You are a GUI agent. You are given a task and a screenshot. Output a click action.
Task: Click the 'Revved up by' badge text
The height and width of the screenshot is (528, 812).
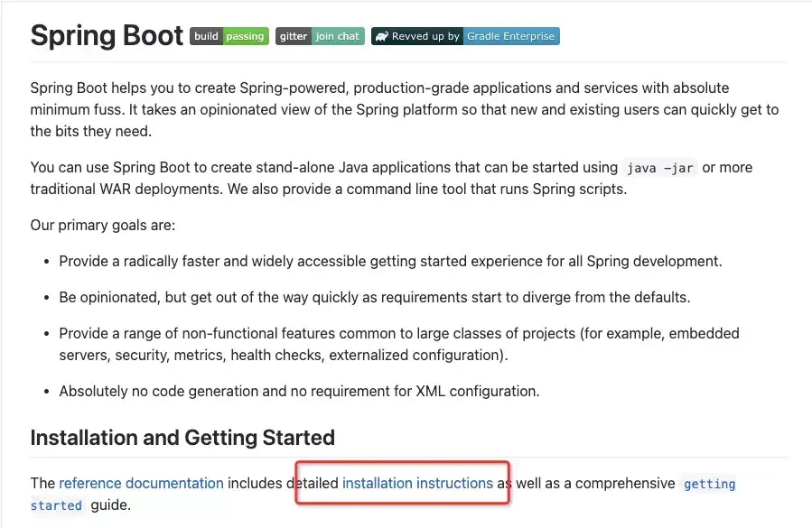(x=425, y=36)
